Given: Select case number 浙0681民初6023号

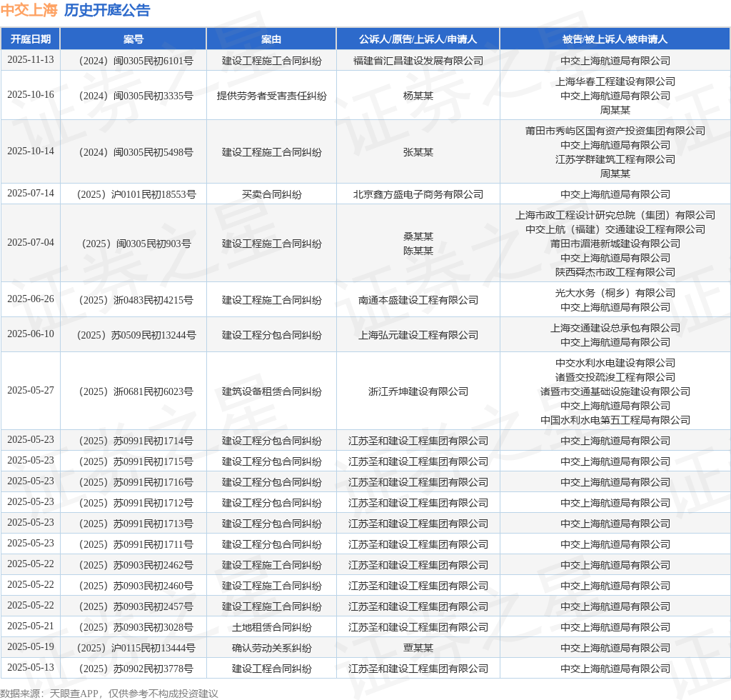Looking at the screenshot, I should tap(153, 391).
